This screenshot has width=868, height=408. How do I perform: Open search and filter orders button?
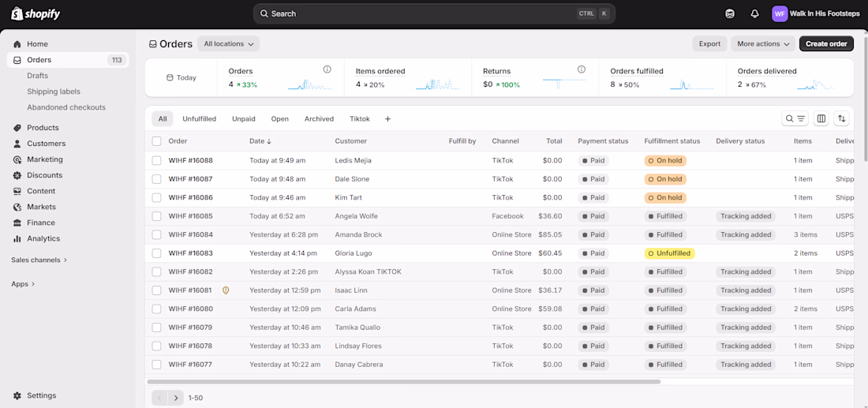(795, 118)
